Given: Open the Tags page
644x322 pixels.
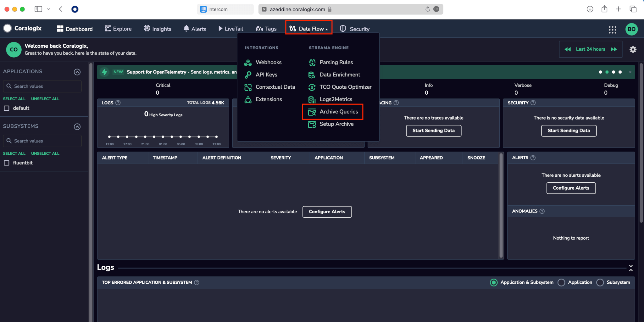Looking at the screenshot, I should pos(266,29).
